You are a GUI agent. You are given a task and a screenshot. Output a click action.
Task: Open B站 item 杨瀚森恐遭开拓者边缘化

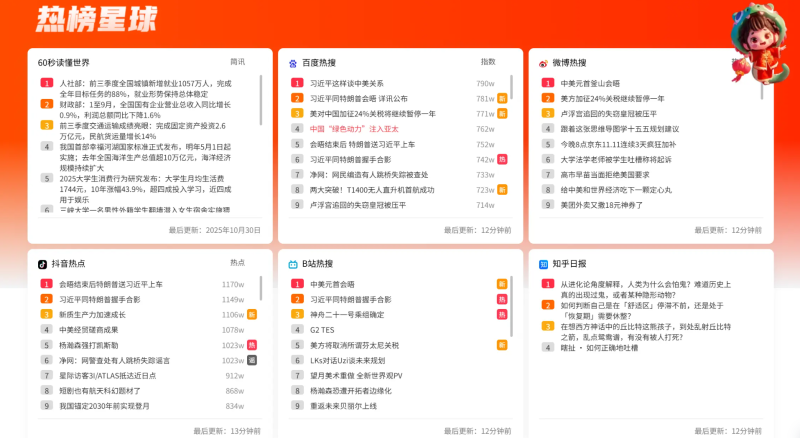[x=351, y=391]
